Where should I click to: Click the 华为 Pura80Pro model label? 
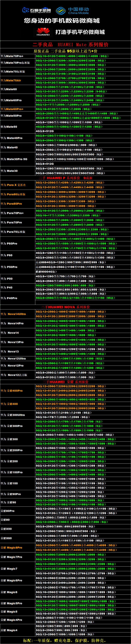11,204
